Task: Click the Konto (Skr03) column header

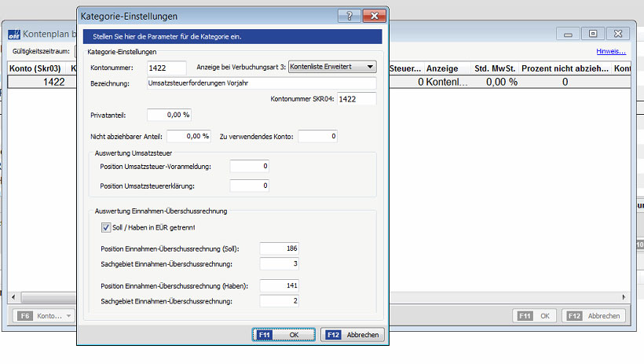Action: [35, 68]
